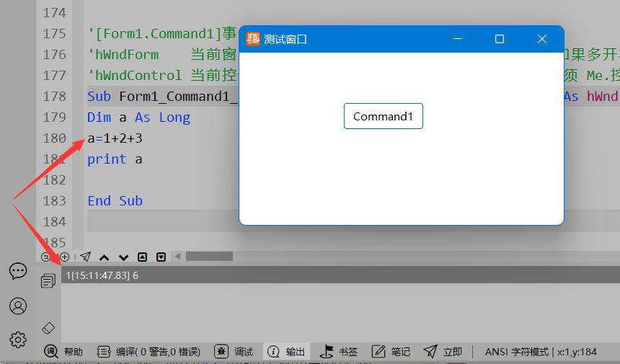The width and height of the screenshot is (620, 364).
Task: Jump up using the up chevron arrow
Action: pyautogui.click(x=105, y=257)
